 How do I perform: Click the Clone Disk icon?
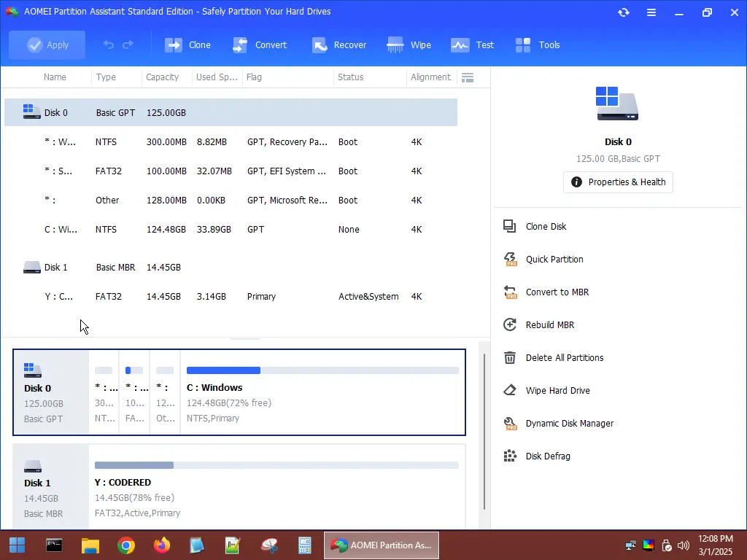coord(510,226)
